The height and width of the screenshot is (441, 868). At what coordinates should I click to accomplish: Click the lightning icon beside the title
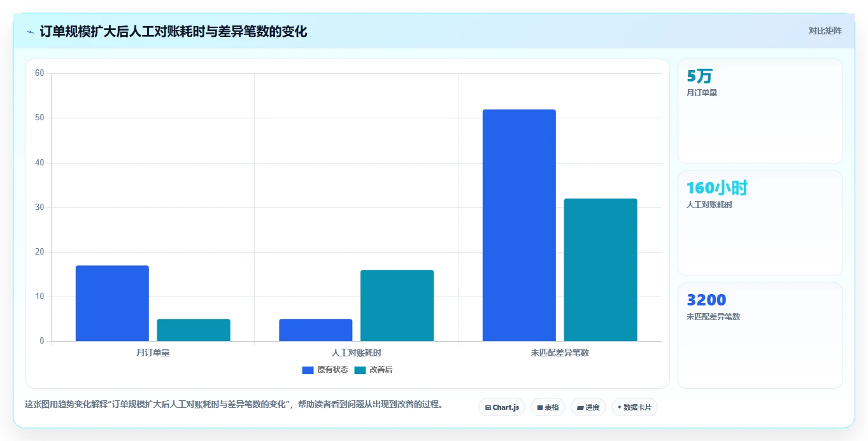(30, 32)
